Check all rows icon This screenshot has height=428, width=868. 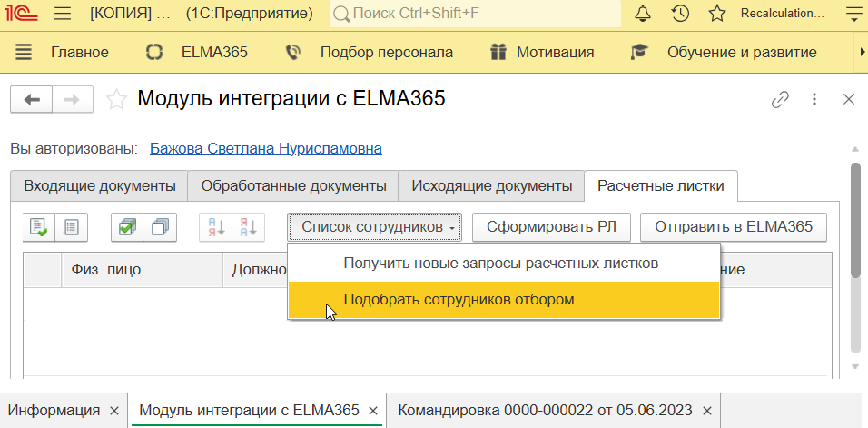127,227
